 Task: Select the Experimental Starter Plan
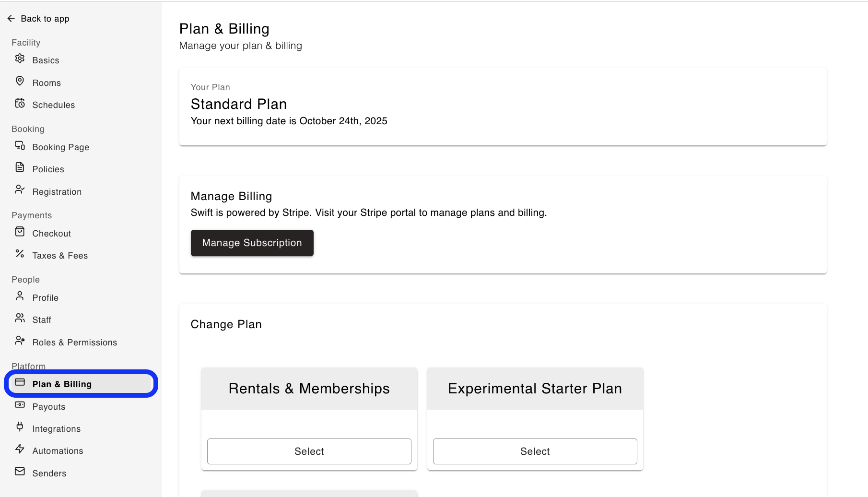(535, 451)
